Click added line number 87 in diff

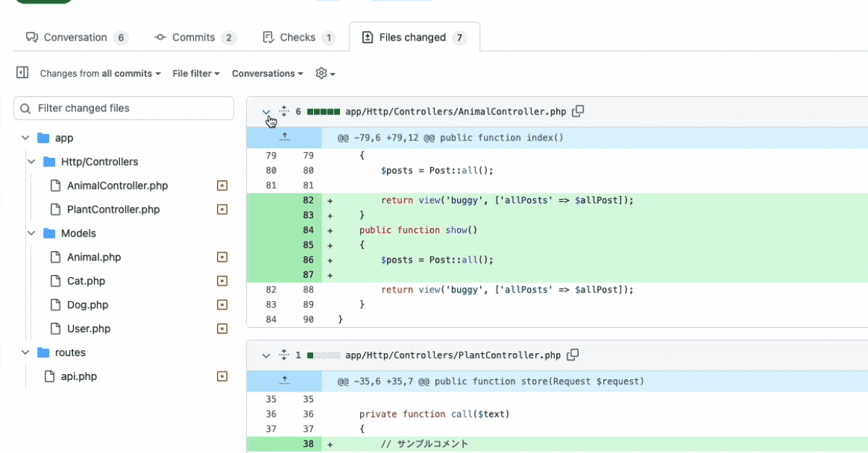(309, 275)
